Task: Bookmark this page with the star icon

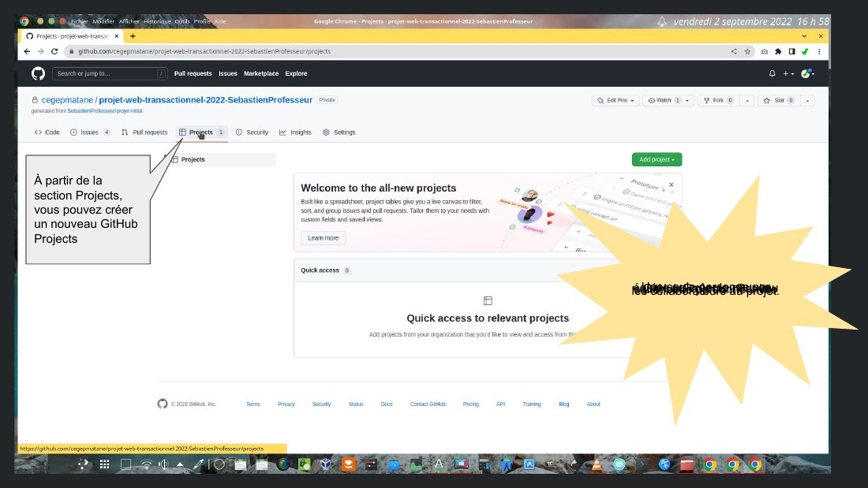Action: tap(747, 51)
